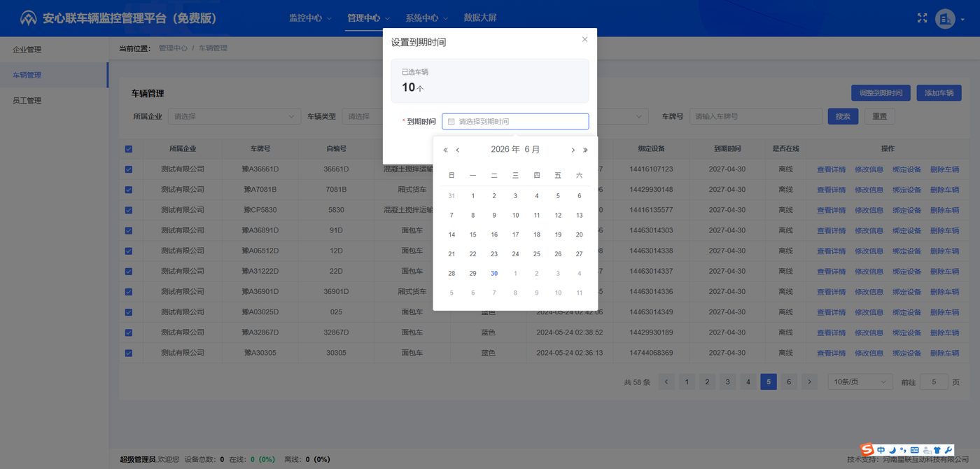Click the 到期时间 date input field
Viewport: 980px width, 469px height.
pyautogui.click(x=515, y=122)
